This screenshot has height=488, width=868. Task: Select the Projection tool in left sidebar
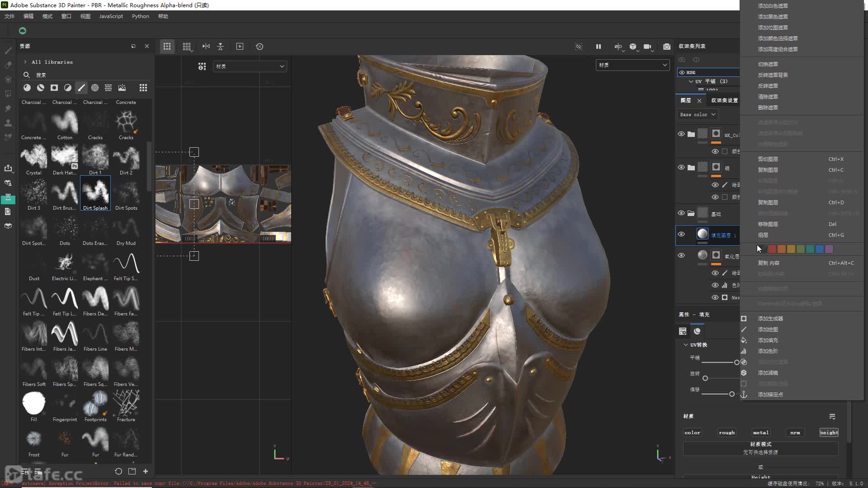coord(8,80)
